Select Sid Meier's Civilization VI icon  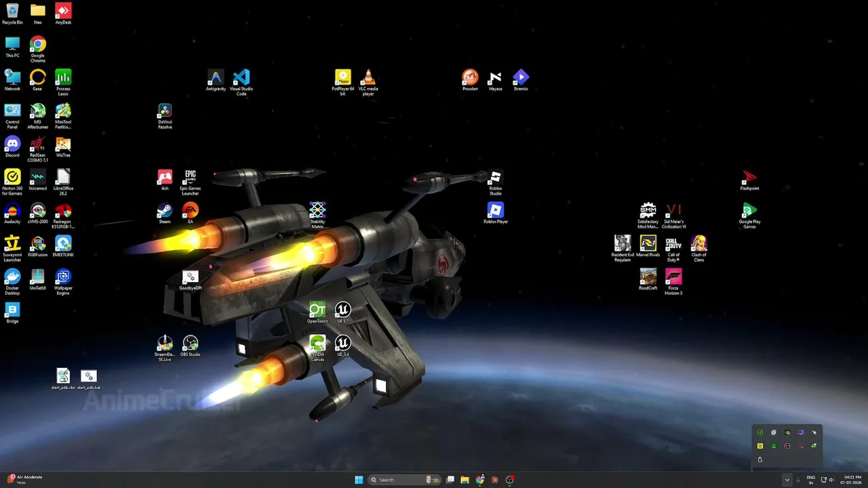click(673, 216)
